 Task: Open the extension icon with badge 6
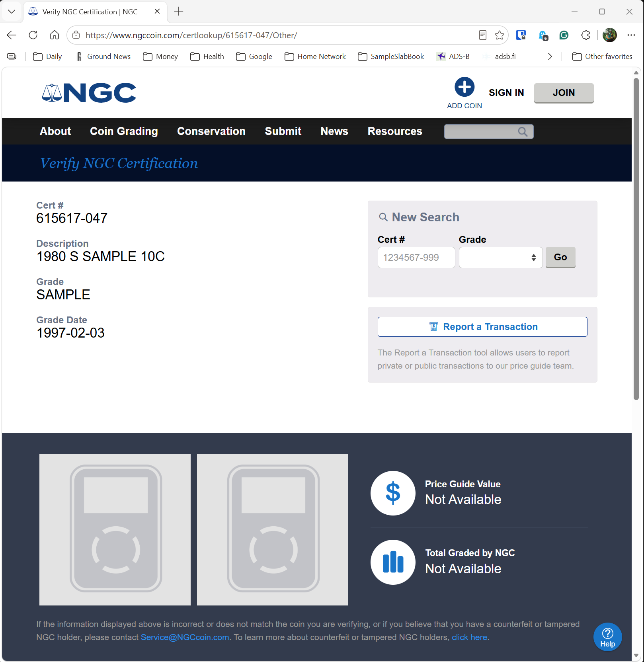coord(543,35)
